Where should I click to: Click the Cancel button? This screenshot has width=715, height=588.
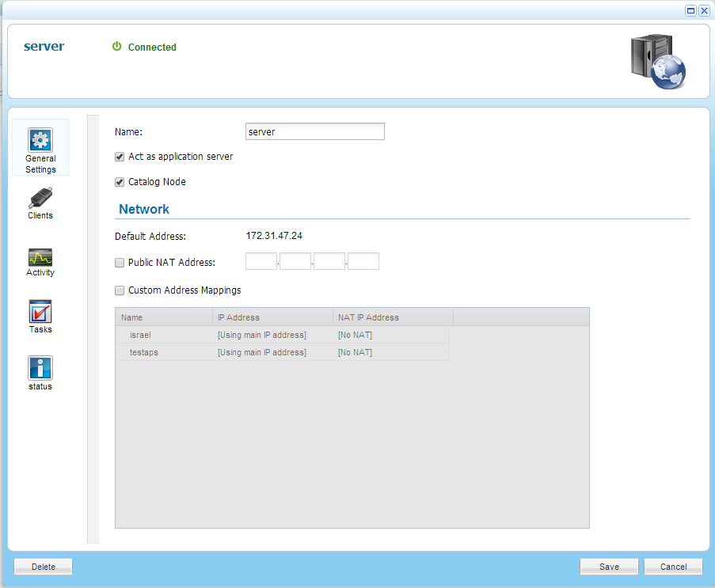click(x=674, y=567)
